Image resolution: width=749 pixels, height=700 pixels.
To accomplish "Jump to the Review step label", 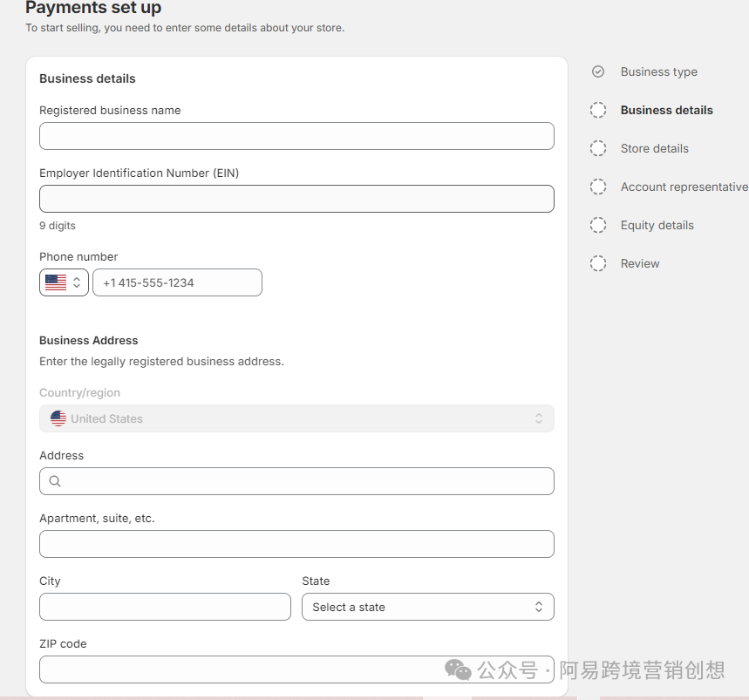I will 640,264.
